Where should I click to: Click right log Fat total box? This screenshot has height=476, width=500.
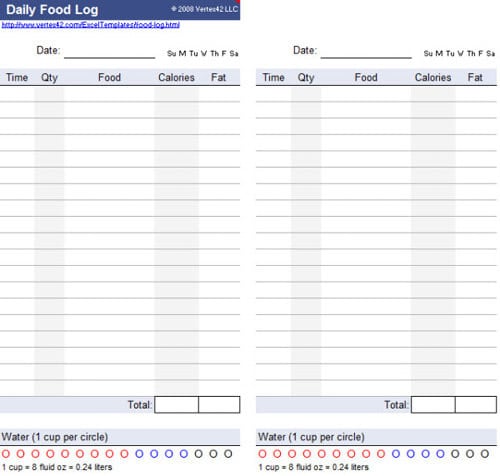click(476, 404)
